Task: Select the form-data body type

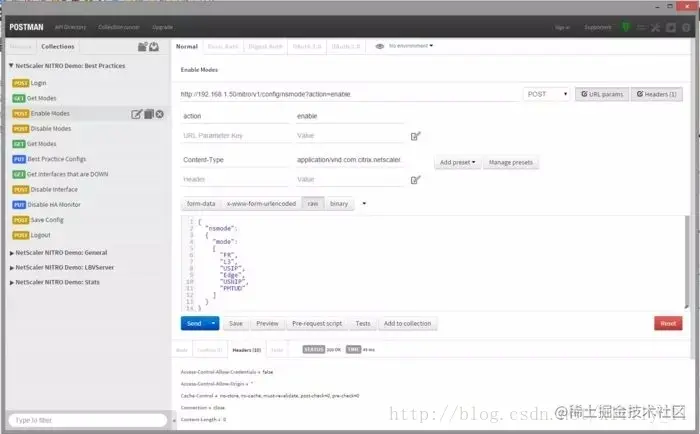Action: [201, 204]
